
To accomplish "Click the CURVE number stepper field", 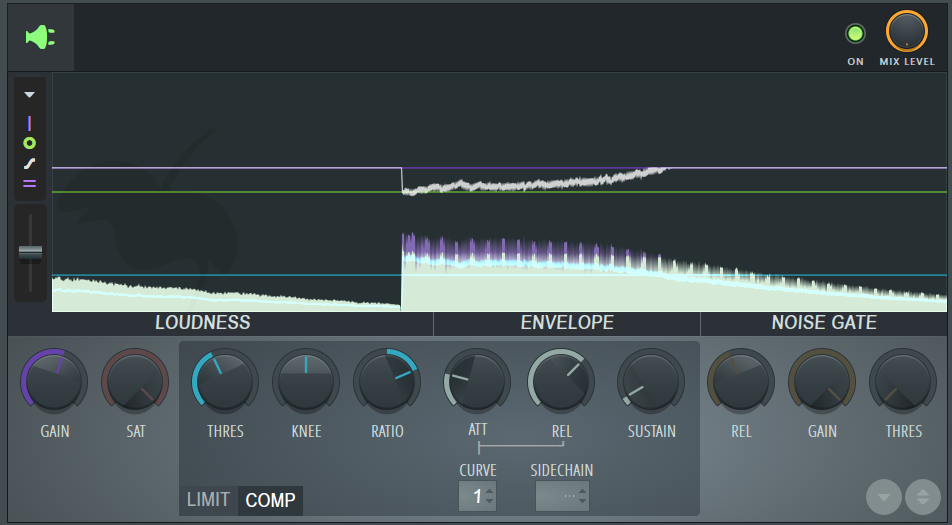I will tap(477, 496).
